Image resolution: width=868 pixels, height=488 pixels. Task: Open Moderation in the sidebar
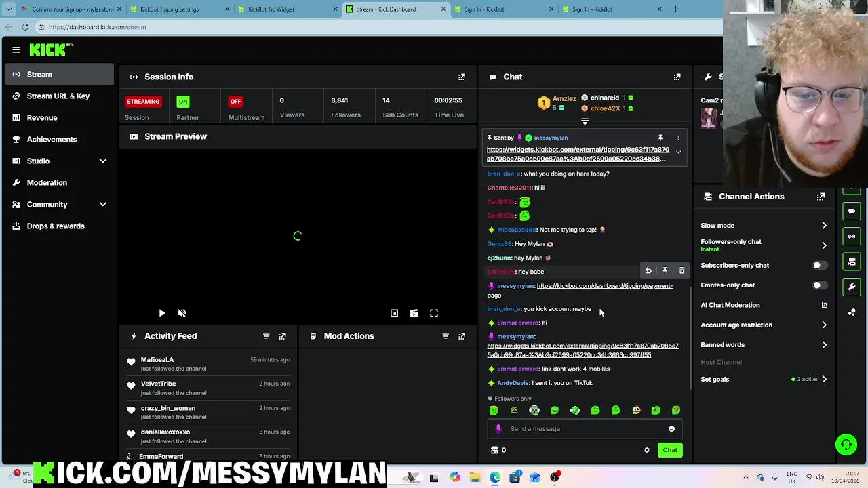[x=60, y=183]
